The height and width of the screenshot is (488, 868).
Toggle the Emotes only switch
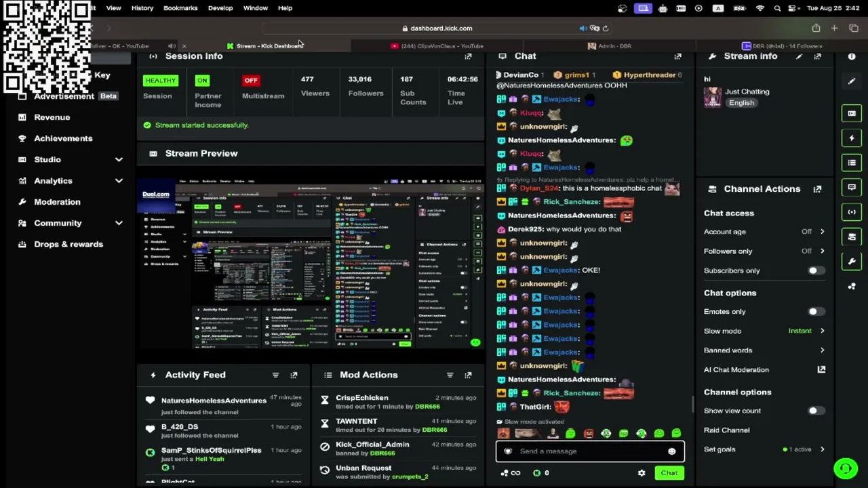(x=816, y=312)
